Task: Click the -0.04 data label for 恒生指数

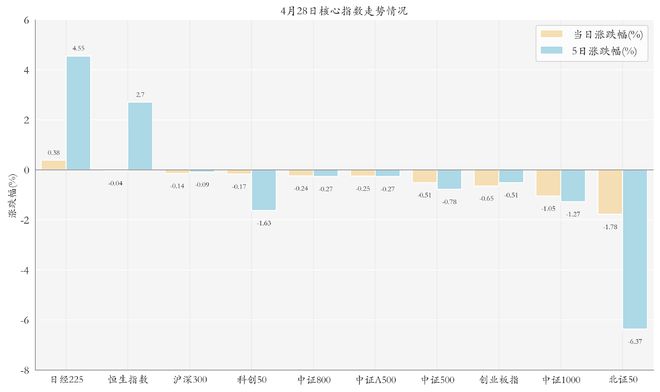Action: 115,183
